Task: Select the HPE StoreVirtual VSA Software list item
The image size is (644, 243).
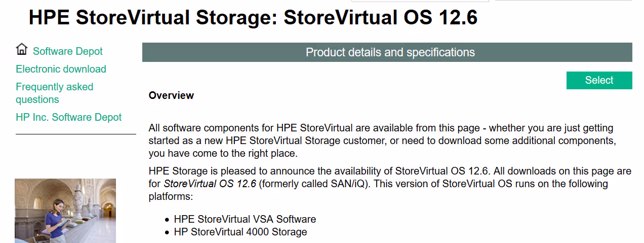Action: (245, 219)
